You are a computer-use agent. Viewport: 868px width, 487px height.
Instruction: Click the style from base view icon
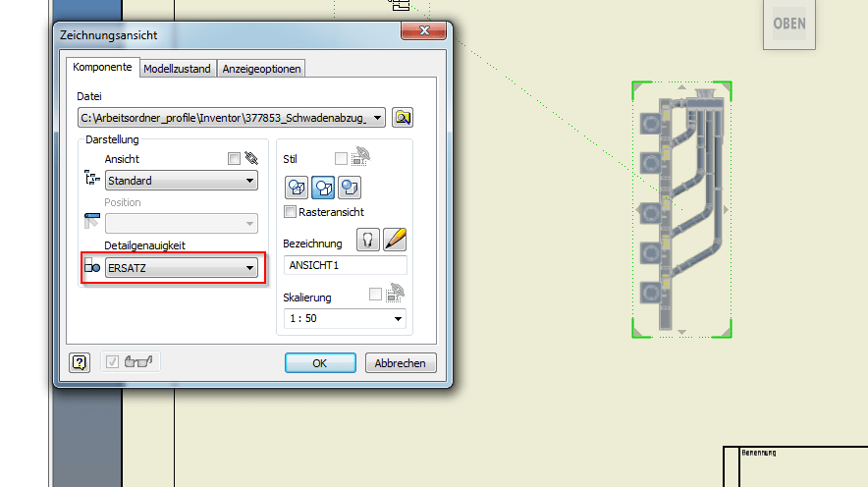tap(361, 157)
